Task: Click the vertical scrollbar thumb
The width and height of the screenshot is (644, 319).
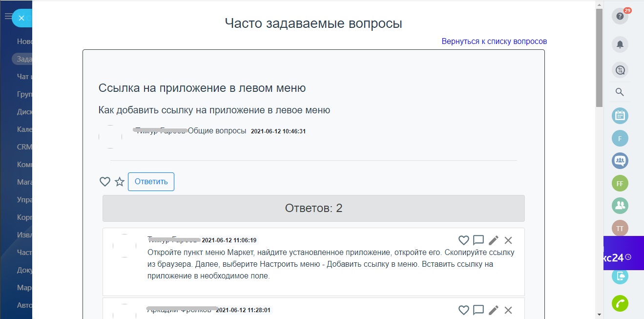Action: coord(599,58)
